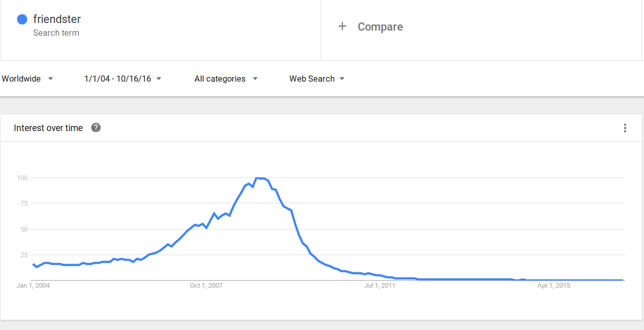Image resolution: width=644 pixels, height=330 pixels.
Task: Open the 1/1/04 - 10/16/16 date range filter
Action: coord(118,79)
